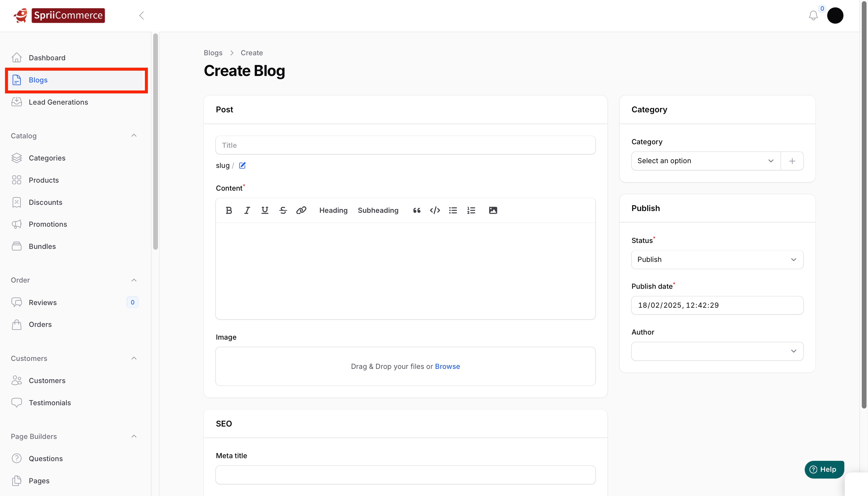Toggle italic formatting in content editor
868x496 pixels.
(x=247, y=210)
